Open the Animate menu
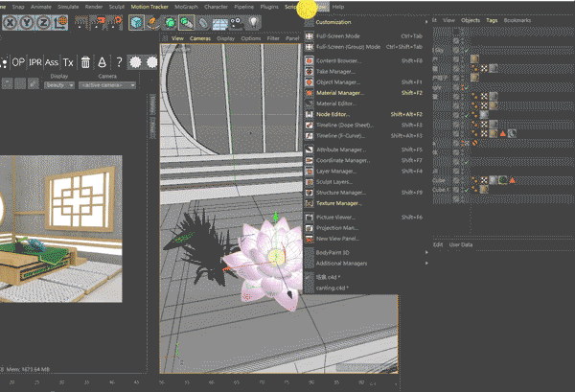This screenshot has width=575, height=392. tap(41, 7)
